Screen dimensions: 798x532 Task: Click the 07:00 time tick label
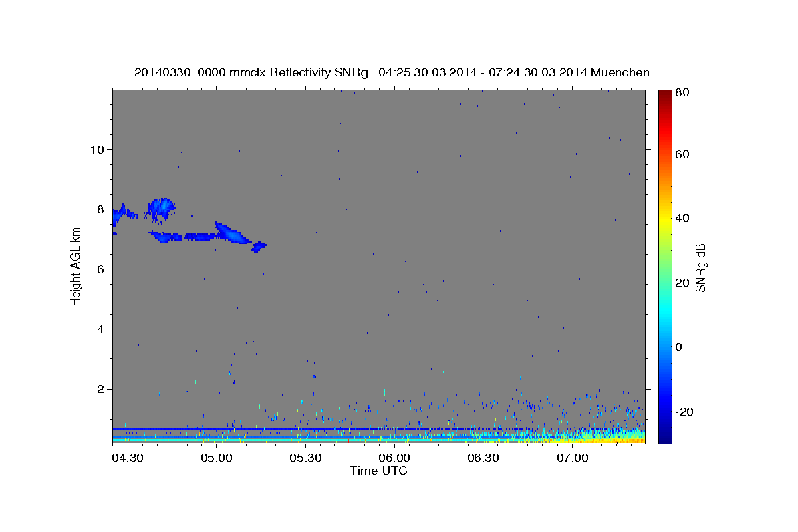[x=572, y=458]
